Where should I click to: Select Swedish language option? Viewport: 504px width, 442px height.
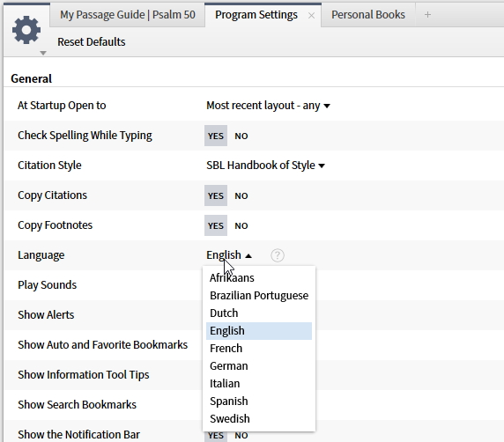[259, 419]
